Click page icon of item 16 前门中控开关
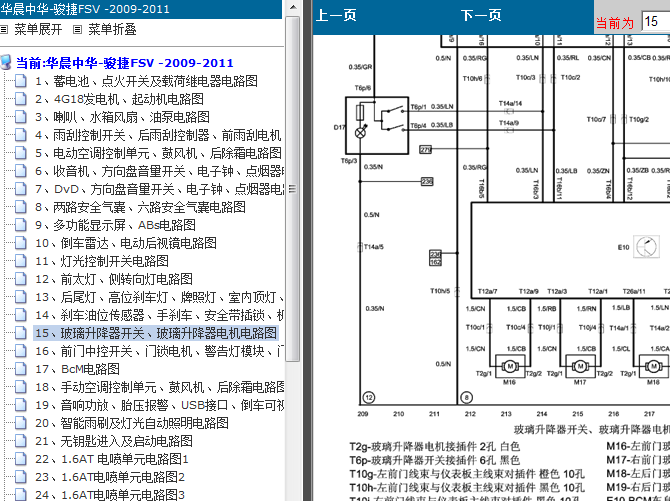This screenshot has height=501, width=670. pos(21,351)
